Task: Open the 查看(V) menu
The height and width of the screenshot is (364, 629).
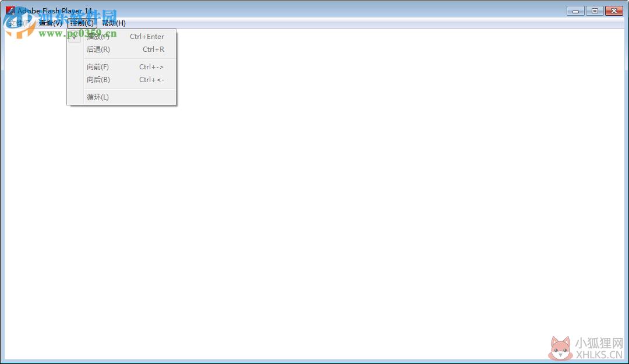Action: click(x=51, y=23)
